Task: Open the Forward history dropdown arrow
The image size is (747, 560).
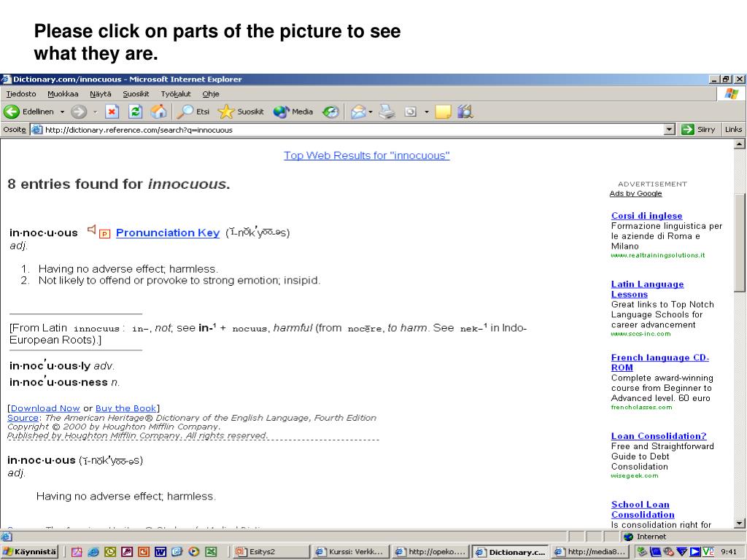Action: (96, 112)
